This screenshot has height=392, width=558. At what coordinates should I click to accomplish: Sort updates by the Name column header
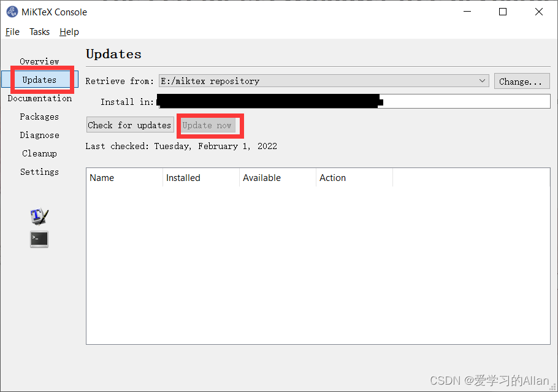point(102,177)
